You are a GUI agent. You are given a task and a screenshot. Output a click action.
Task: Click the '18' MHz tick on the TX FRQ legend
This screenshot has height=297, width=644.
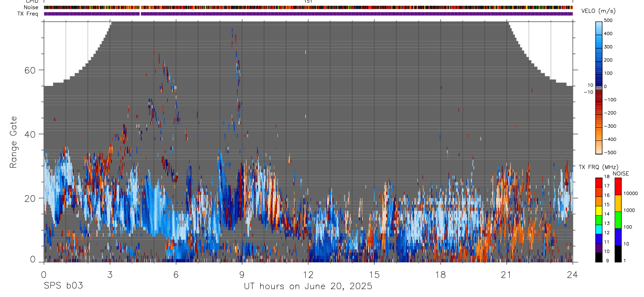click(x=607, y=177)
